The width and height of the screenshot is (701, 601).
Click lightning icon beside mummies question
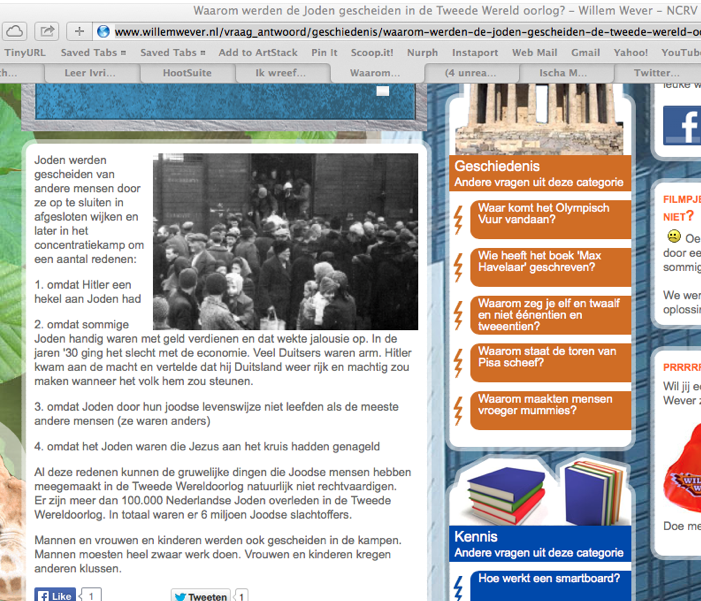(458, 411)
